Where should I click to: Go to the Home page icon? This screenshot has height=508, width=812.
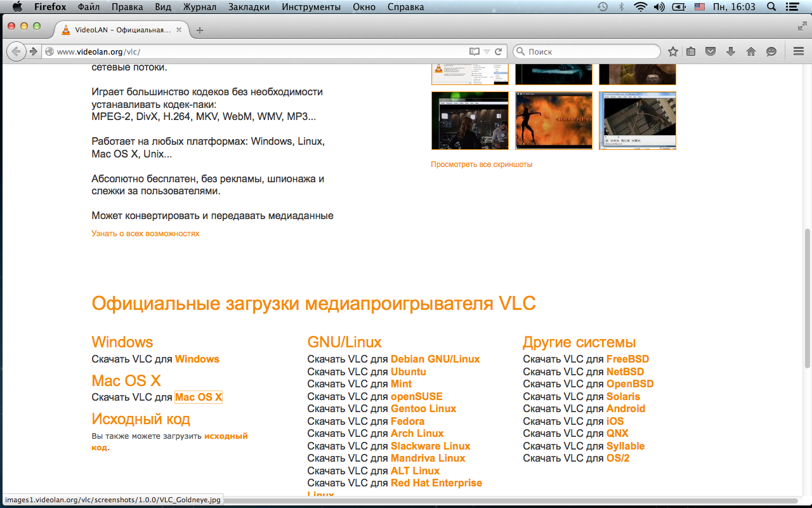point(751,51)
